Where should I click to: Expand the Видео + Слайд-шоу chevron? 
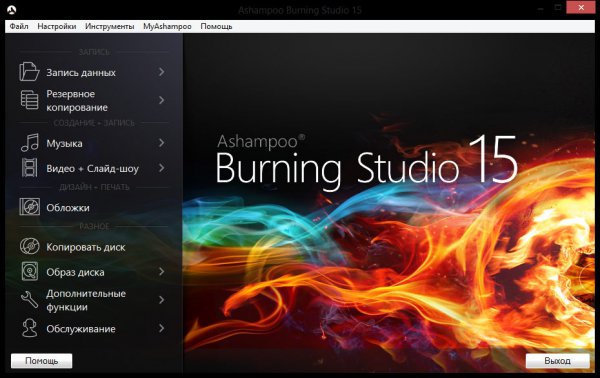(x=161, y=168)
